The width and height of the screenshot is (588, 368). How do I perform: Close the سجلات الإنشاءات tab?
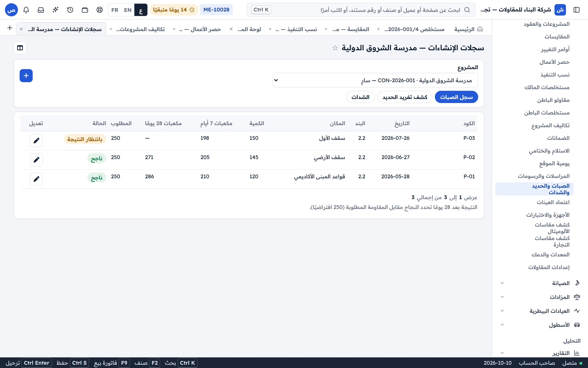point(21,29)
